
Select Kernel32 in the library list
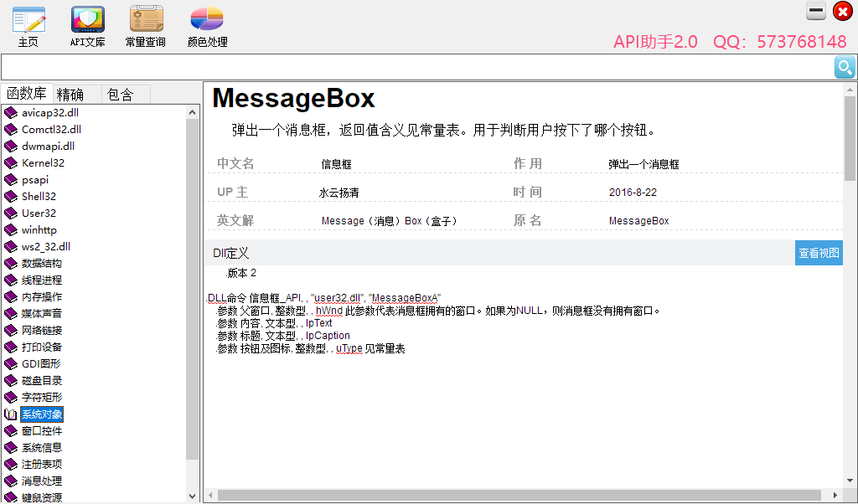(44, 163)
